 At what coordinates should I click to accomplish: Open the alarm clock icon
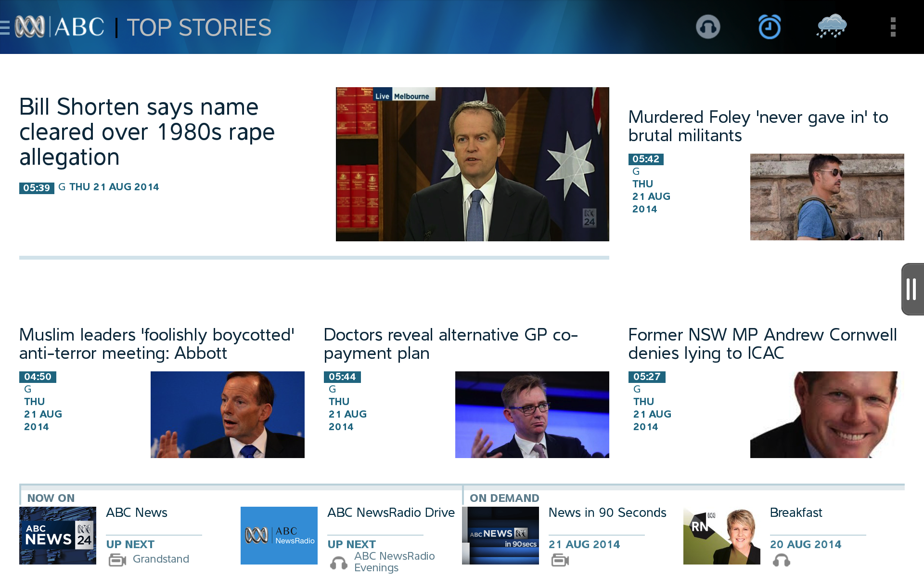point(769,27)
